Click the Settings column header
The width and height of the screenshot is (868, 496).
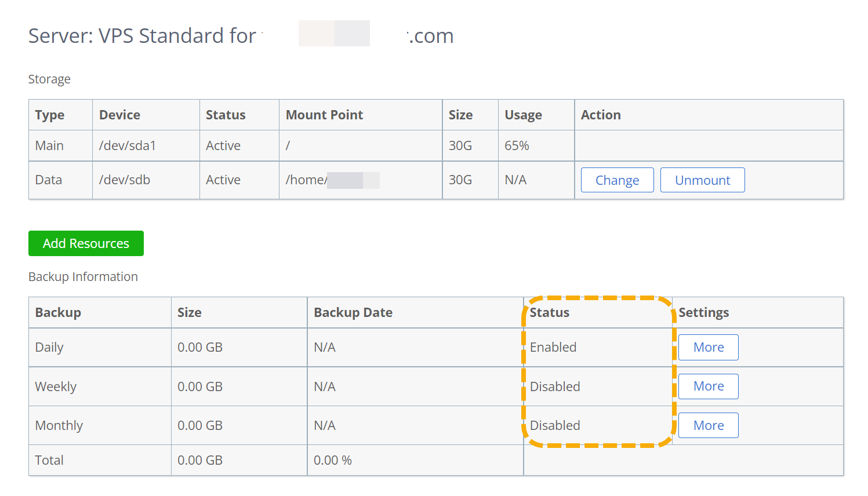point(703,312)
